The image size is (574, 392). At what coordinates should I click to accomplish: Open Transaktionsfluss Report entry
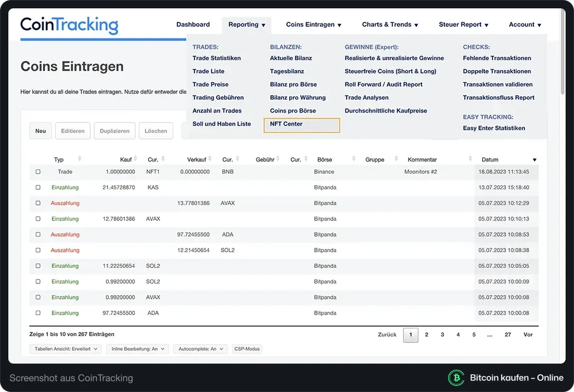point(499,97)
